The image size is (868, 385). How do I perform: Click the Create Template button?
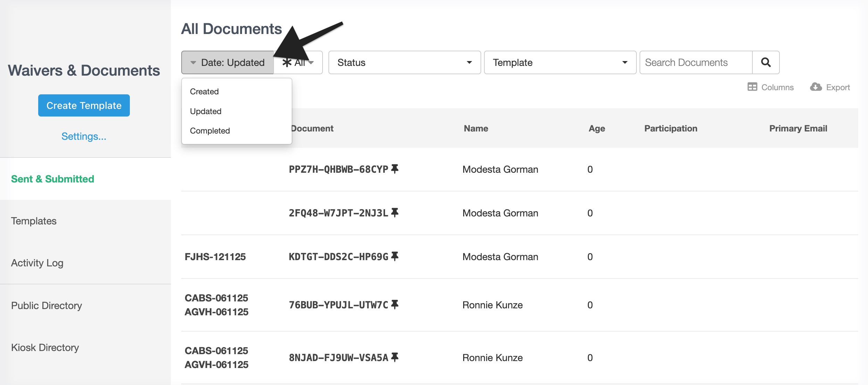[x=84, y=105]
